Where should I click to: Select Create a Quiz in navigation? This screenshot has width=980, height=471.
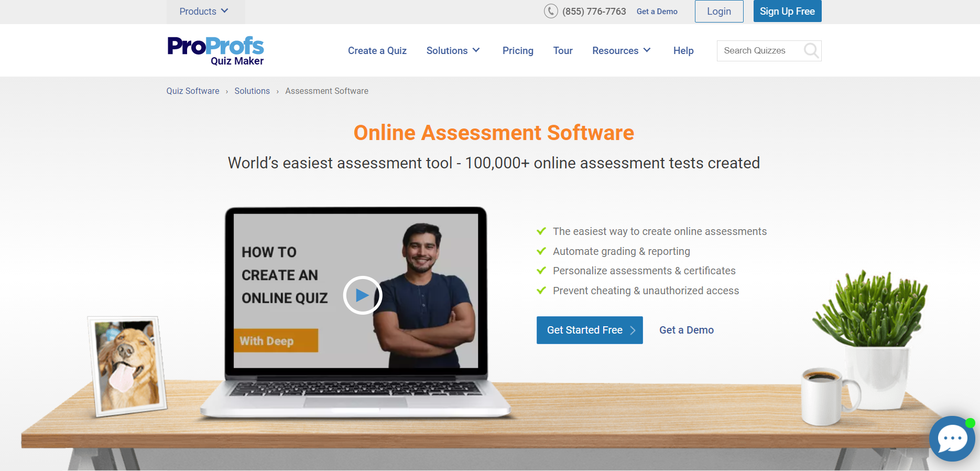(x=377, y=51)
